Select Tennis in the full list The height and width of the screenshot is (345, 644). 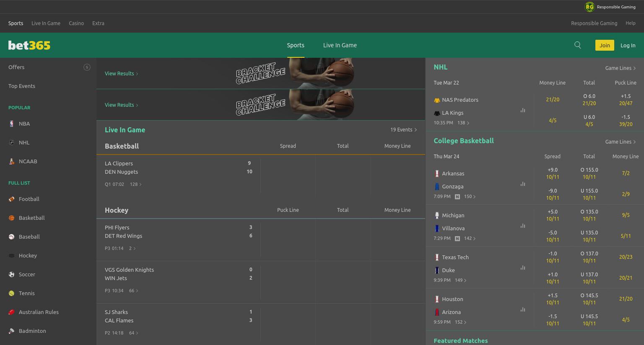click(26, 293)
